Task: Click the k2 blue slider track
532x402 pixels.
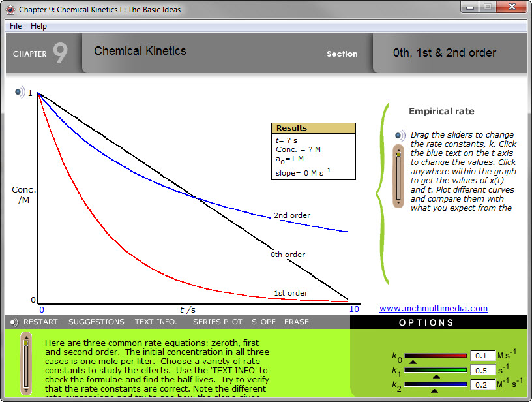Action: point(436,384)
